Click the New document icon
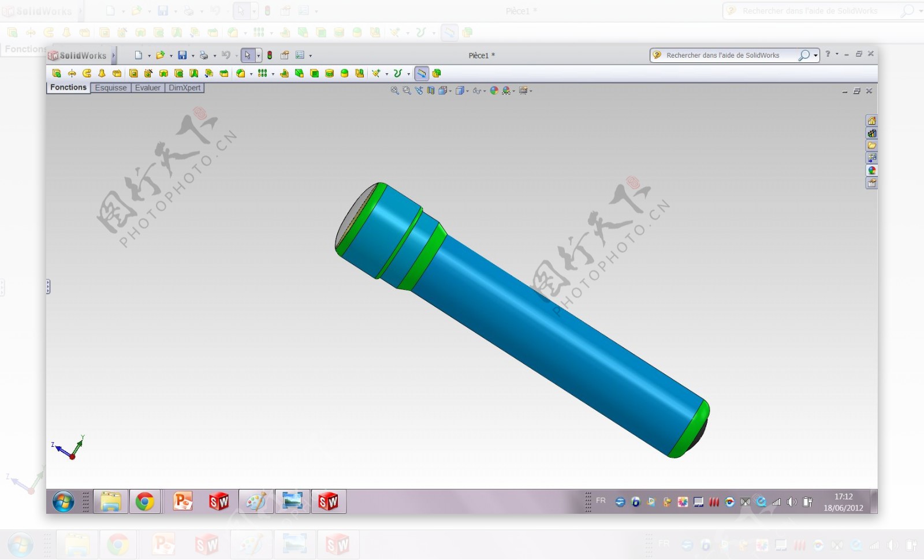 tap(138, 55)
